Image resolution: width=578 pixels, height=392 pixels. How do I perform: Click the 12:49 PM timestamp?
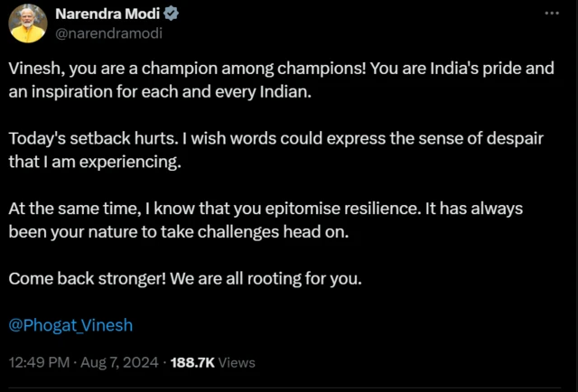38,362
